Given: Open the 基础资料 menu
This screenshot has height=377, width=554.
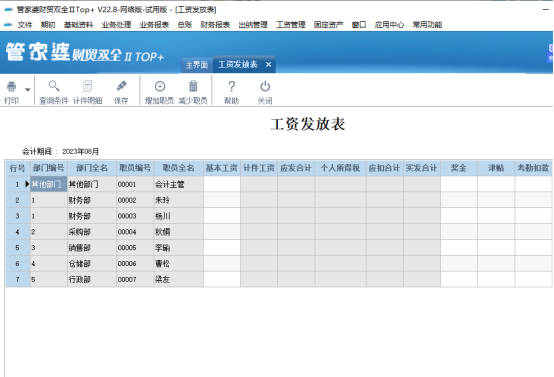Looking at the screenshot, I should point(78,25).
